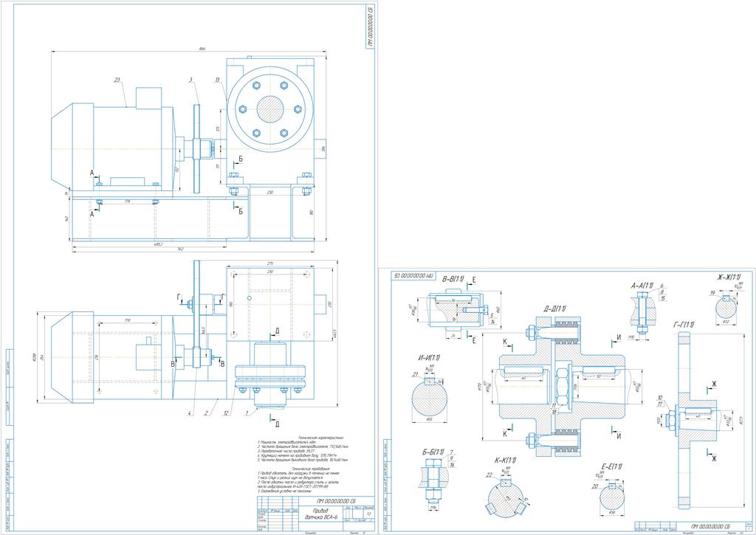Select the callout number 13 on the gearbox

click(218, 79)
